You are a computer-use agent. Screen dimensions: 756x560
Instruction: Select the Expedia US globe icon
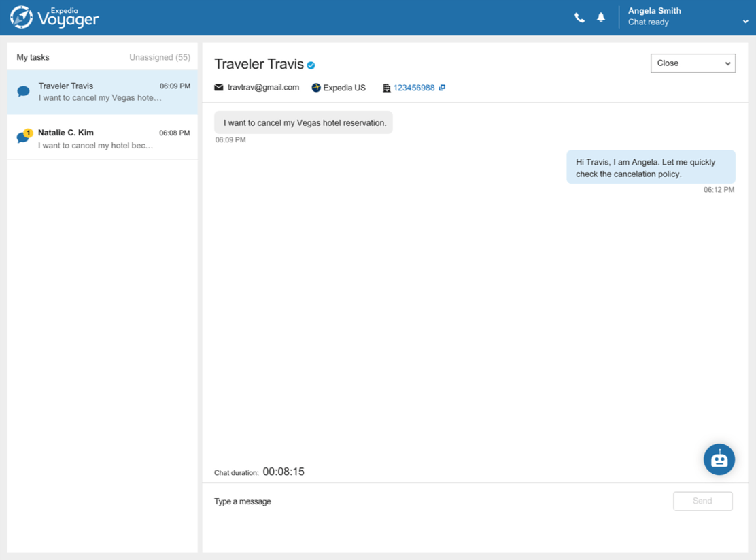tap(314, 87)
